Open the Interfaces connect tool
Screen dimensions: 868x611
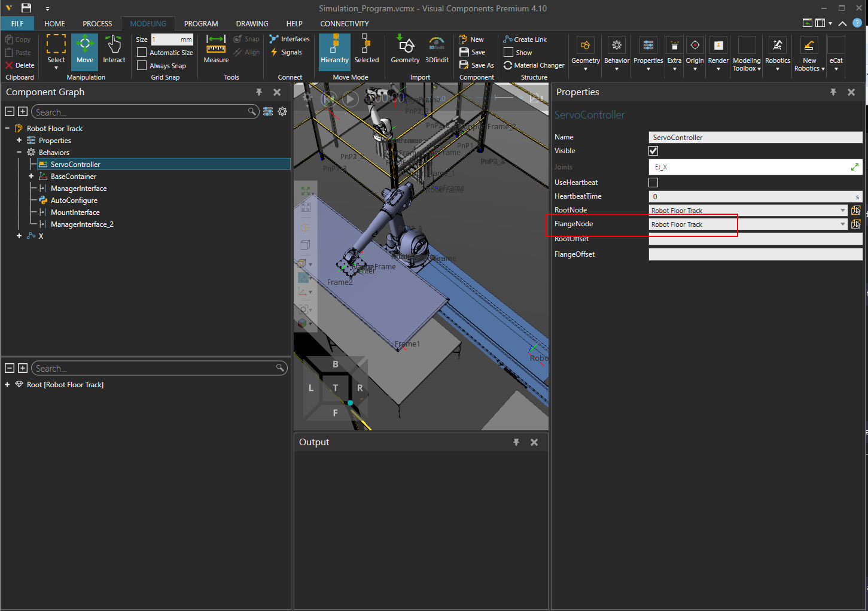pos(290,39)
